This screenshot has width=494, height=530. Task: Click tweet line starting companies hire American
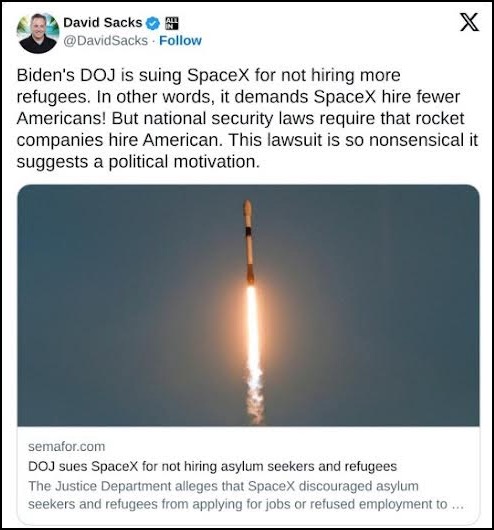point(247,140)
